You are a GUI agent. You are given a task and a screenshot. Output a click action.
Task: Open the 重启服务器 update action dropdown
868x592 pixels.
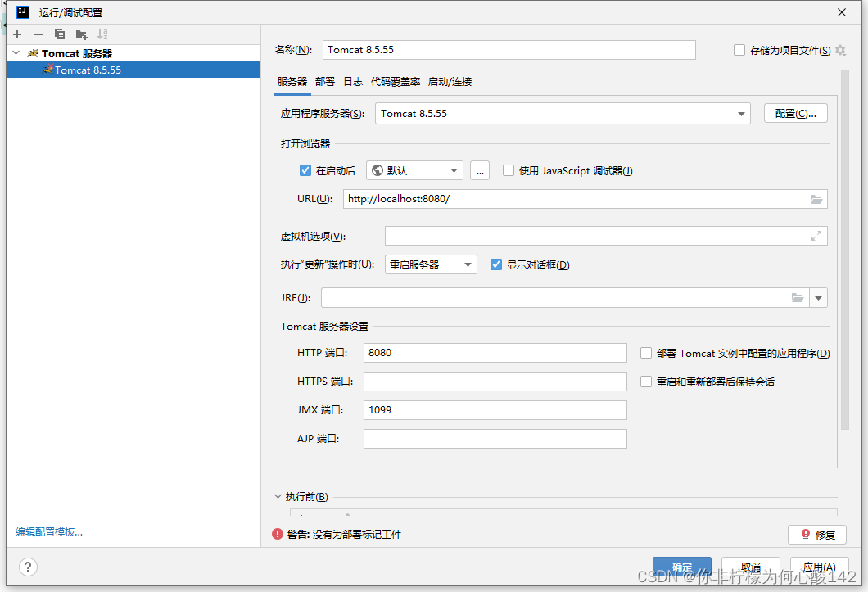pos(431,264)
